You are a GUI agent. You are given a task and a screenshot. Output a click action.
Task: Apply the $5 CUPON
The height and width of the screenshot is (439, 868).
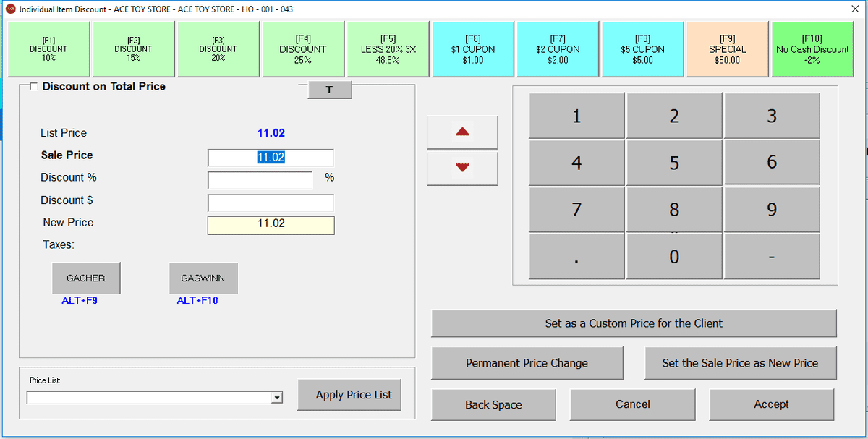tap(642, 49)
